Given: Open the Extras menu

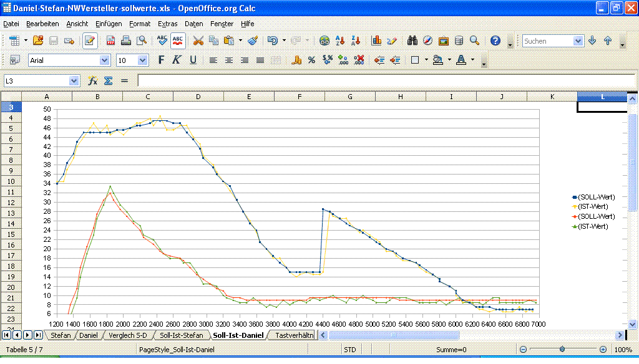Looking at the screenshot, I should coord(167,24).
